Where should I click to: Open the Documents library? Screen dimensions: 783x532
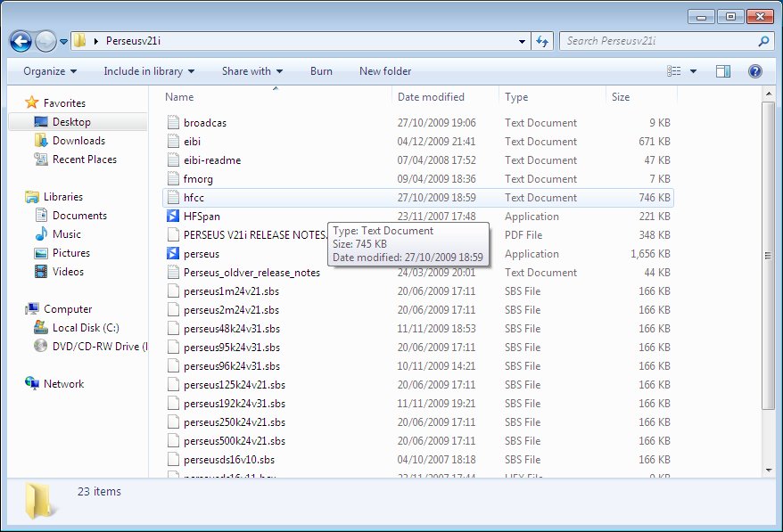[x=79, y=216]
